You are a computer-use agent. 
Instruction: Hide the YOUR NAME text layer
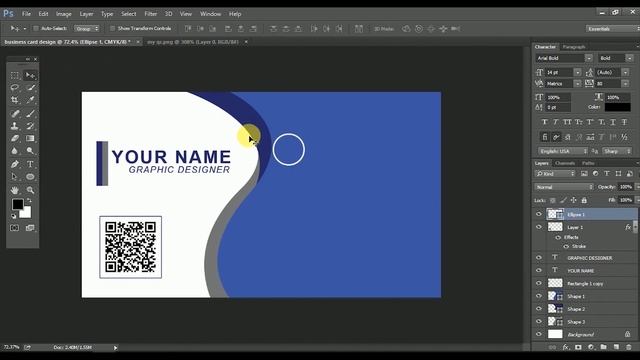[539, 270]
